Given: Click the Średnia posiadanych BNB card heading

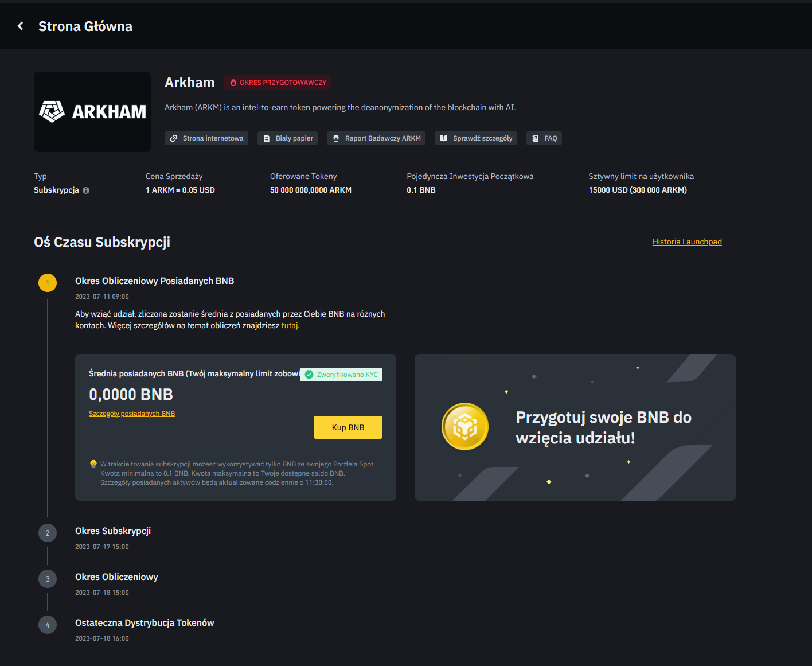Looking at the screenshot, I should pyautogui.click(x=194, y=373).
